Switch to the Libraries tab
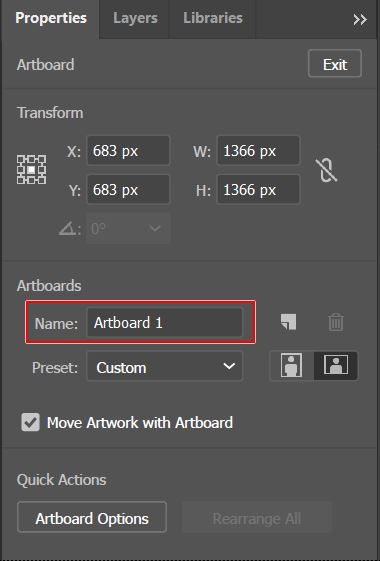 pos(213,18)
